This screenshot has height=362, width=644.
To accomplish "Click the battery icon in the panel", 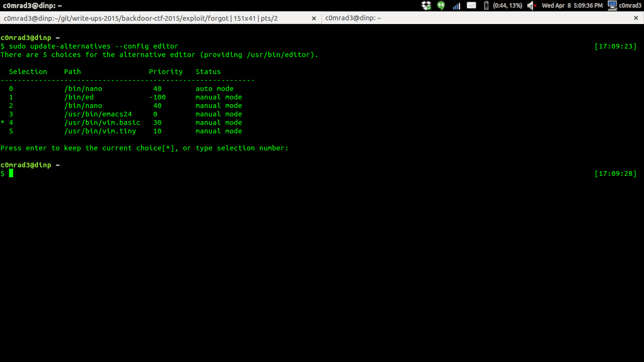I will (486, 6).
